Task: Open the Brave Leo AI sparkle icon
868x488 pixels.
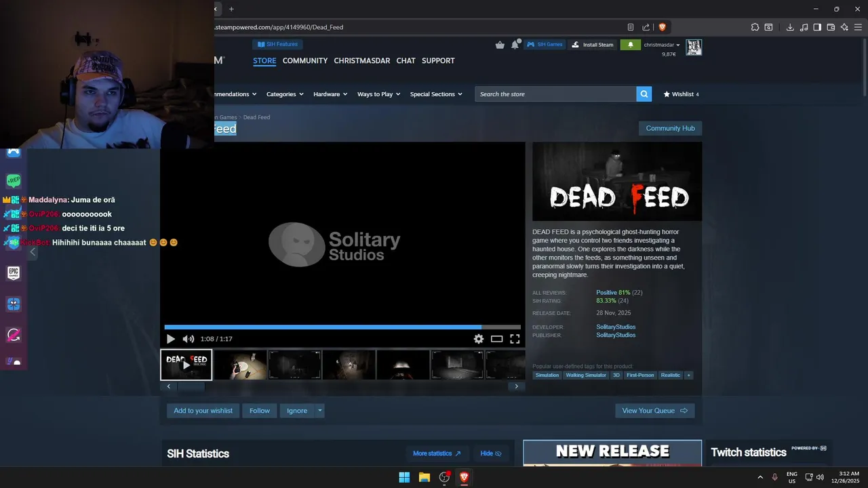Action: [x=844, y=27]
